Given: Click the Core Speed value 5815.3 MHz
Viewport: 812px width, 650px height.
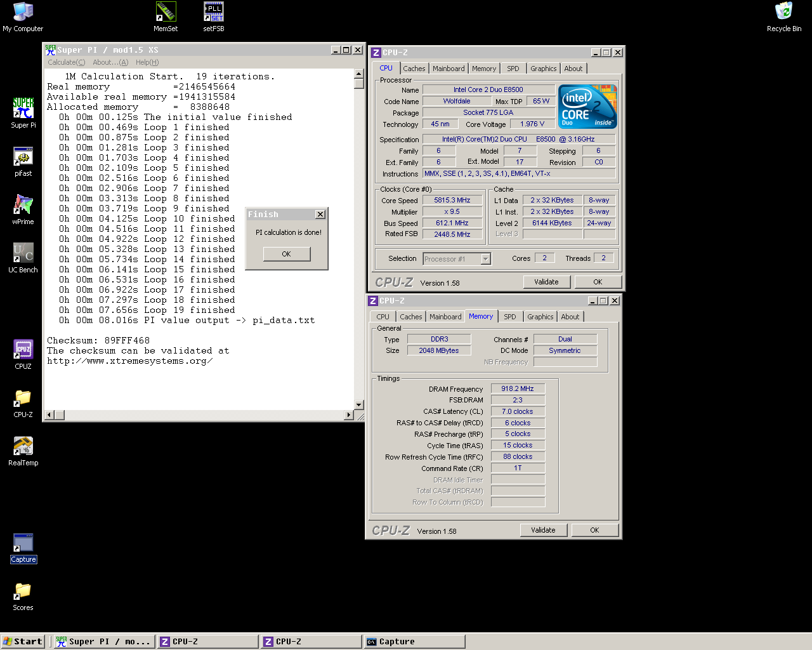Looking at the screenshot, I should [452, 200].
